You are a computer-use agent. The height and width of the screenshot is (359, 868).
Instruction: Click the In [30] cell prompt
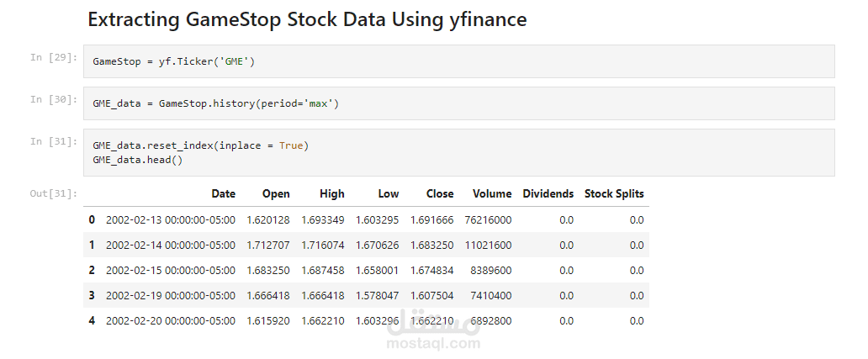pos(54,99)
